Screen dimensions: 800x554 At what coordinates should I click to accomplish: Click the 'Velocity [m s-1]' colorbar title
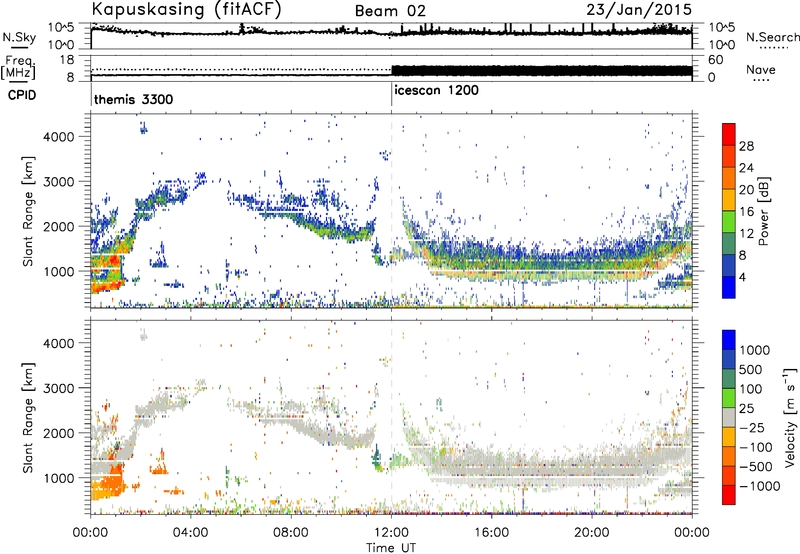click(790, 417)
